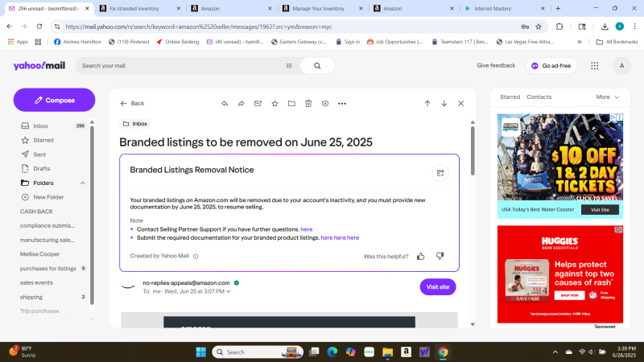The width and height of the screenshot is (644, 362).
Task: Reply to the email using reply arrow
Action: (225, 103)
